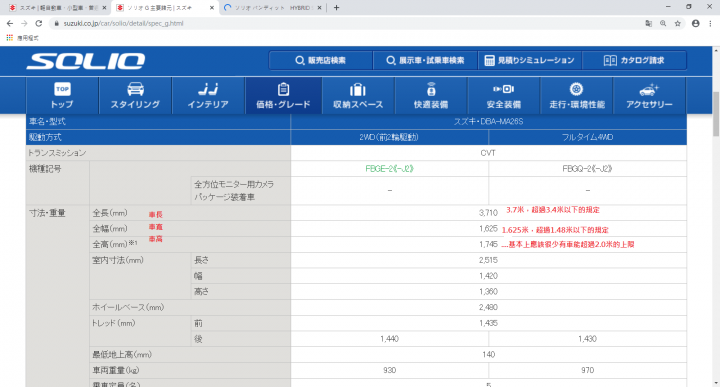Click the SOLIO logo
The height and width of the screenshot is (387, 720).
(x=86, y=61)
